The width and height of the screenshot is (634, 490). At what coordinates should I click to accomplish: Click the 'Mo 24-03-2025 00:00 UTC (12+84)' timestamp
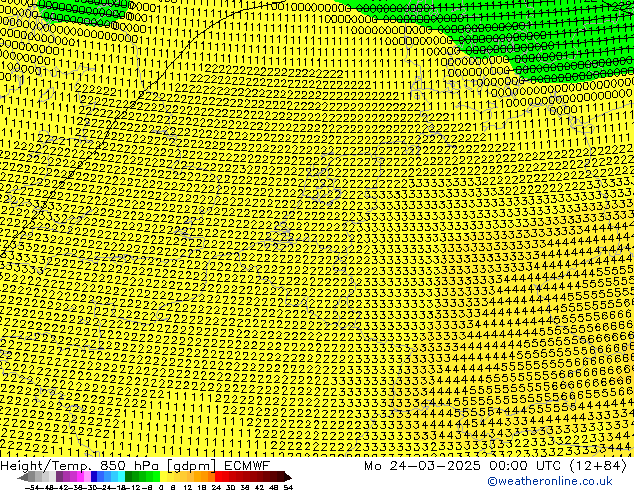click(495, 465)
